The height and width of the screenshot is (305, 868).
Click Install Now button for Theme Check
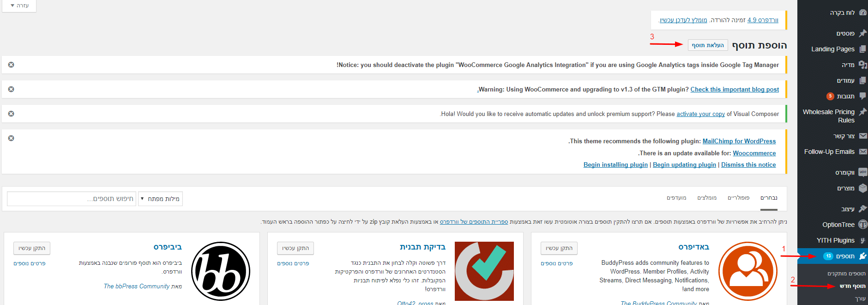point(295,248)
